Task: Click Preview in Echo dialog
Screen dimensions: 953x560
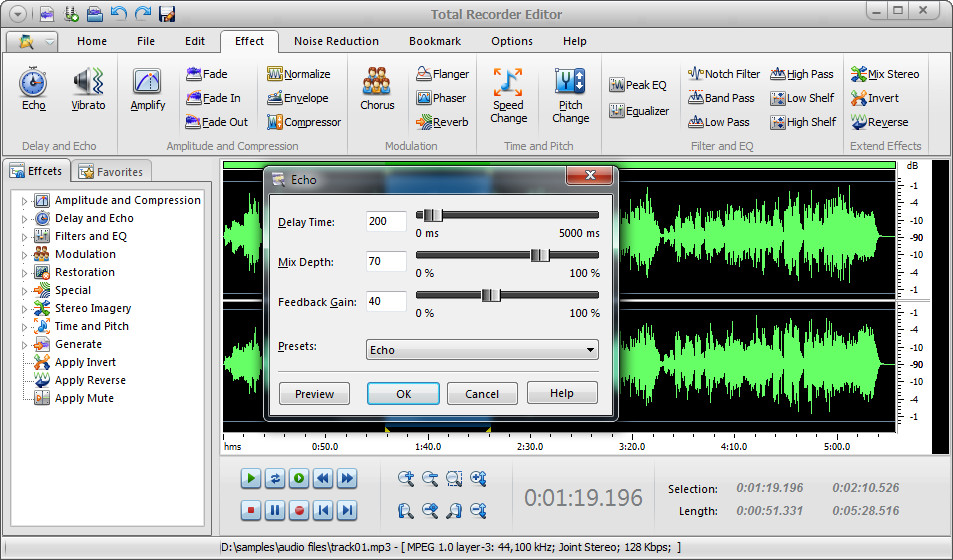Action: click(314, 393)
